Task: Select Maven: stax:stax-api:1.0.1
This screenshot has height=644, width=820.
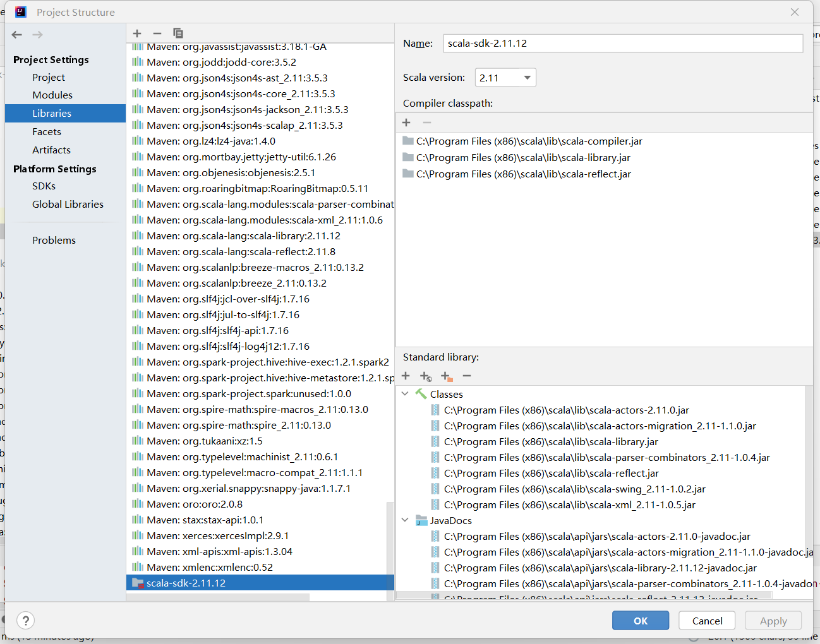Action: tap(256, 520)
